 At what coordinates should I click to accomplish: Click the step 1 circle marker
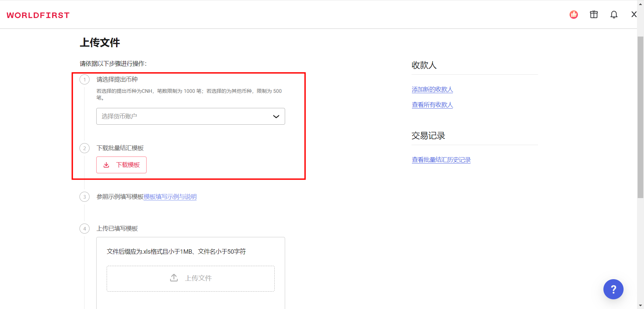pyautogui.click(x=85, y=80)
